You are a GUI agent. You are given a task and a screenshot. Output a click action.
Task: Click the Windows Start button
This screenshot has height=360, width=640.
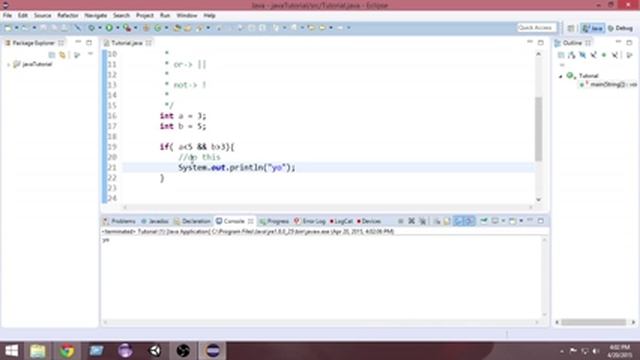[x=11, y=351]
